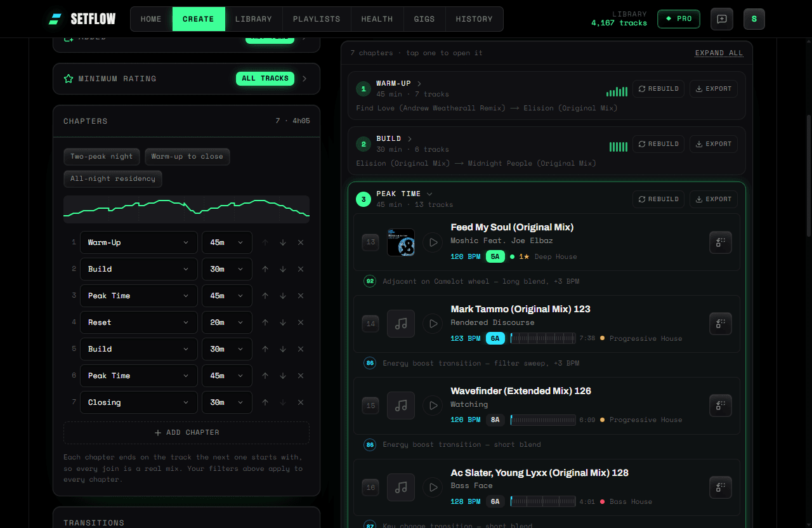Open the GIGS tab
The height and width of the screenshot is (528, 812).
click(424, 19)
